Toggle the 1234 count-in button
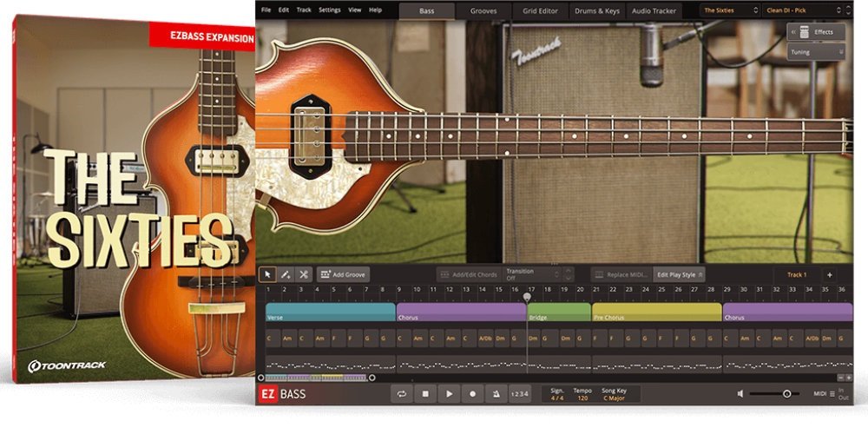 point(519,394)
